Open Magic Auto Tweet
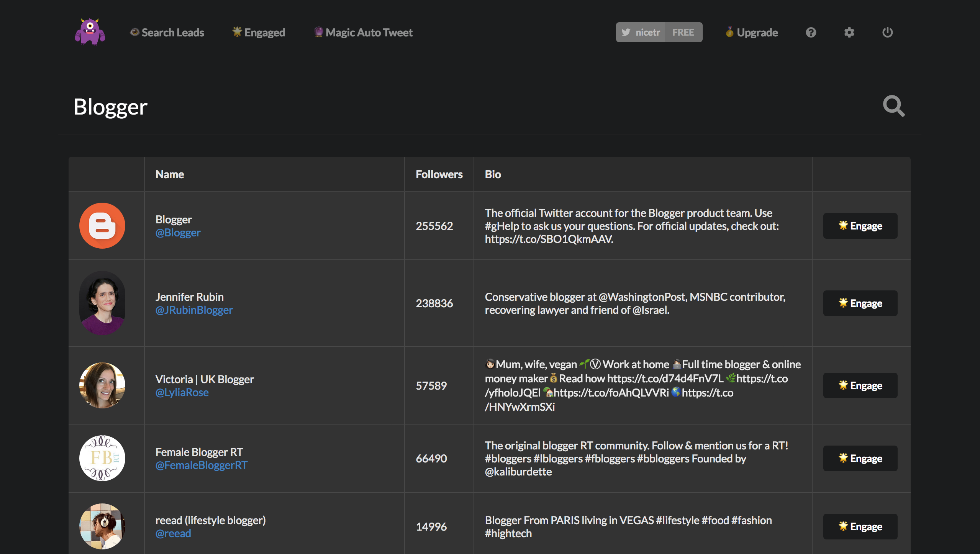 [363, 33]
